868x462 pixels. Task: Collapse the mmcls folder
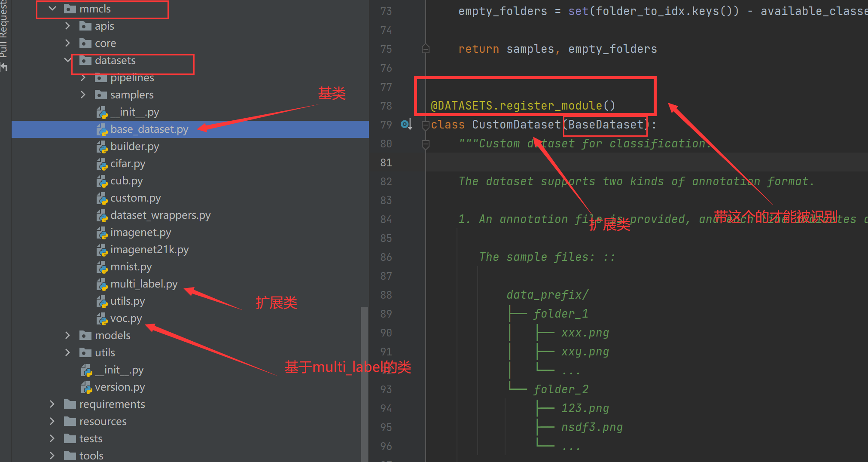(52, 9)
